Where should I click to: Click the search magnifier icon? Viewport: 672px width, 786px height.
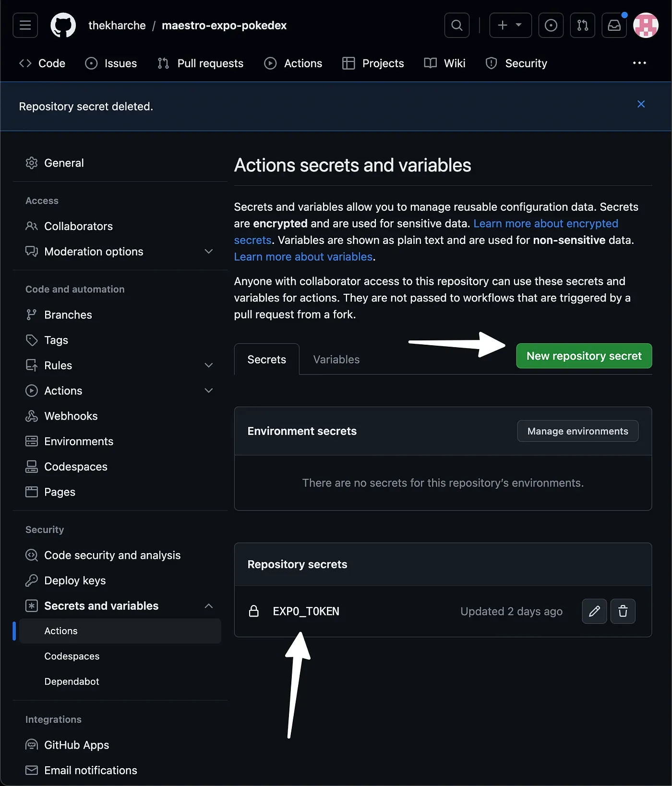pos(457,25)
